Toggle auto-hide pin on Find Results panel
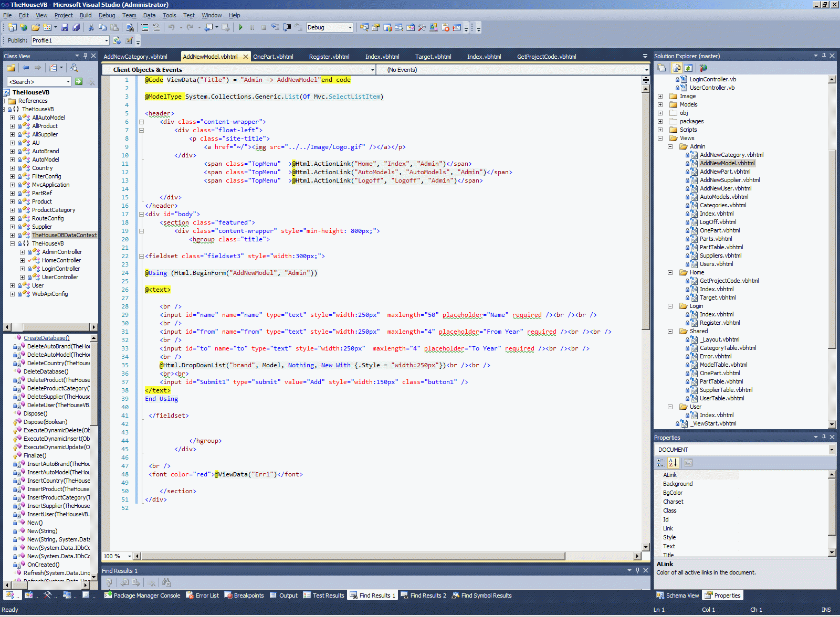The image size is (840, 617). tap(637, 570)
